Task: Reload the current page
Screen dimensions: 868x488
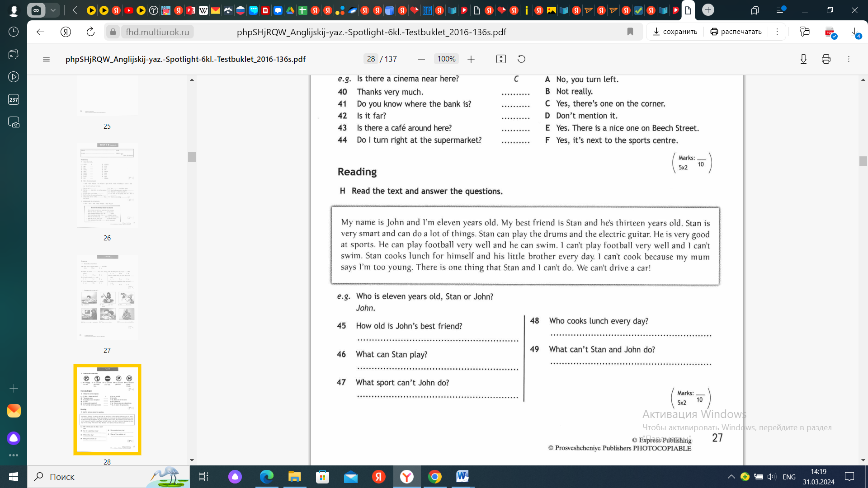Action: coord(90,32)
